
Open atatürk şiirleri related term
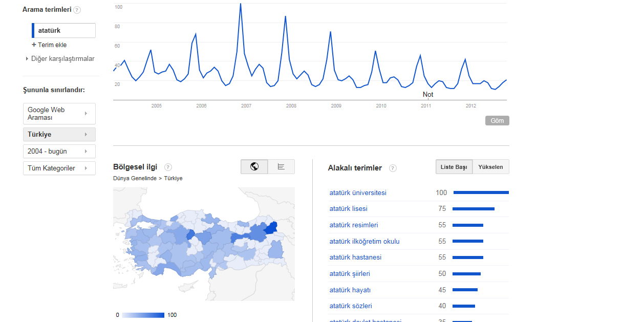click(350, 274)
